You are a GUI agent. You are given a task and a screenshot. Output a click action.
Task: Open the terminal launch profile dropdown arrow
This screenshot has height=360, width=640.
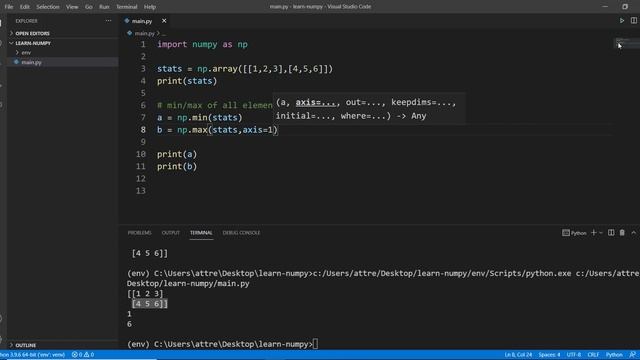[601, 233]
